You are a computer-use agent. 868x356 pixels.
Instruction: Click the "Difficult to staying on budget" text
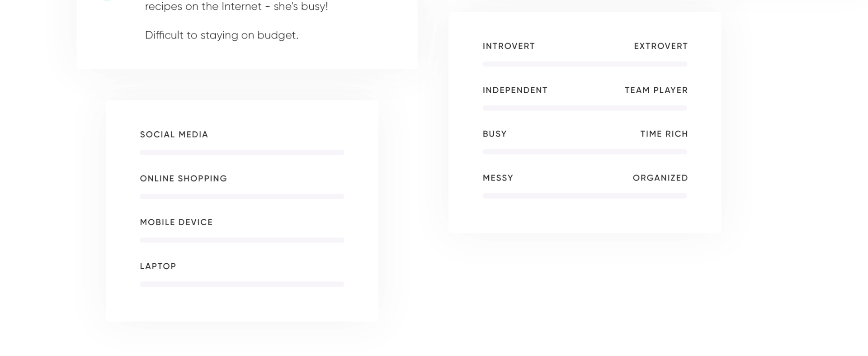(x=222, y=35)
